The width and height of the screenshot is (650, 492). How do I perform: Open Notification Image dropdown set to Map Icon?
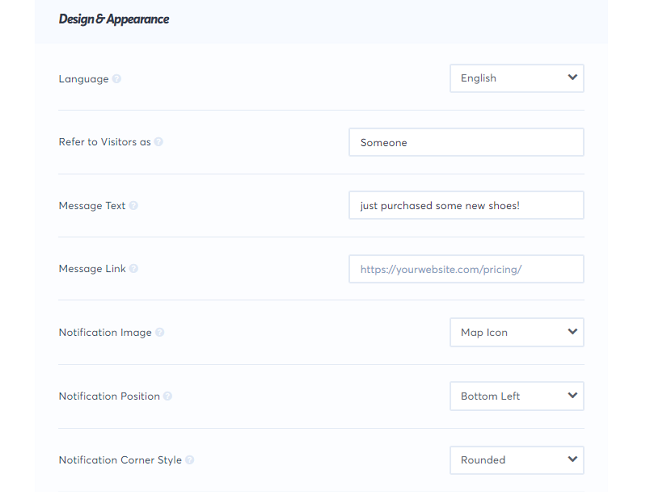click(516, 332)
